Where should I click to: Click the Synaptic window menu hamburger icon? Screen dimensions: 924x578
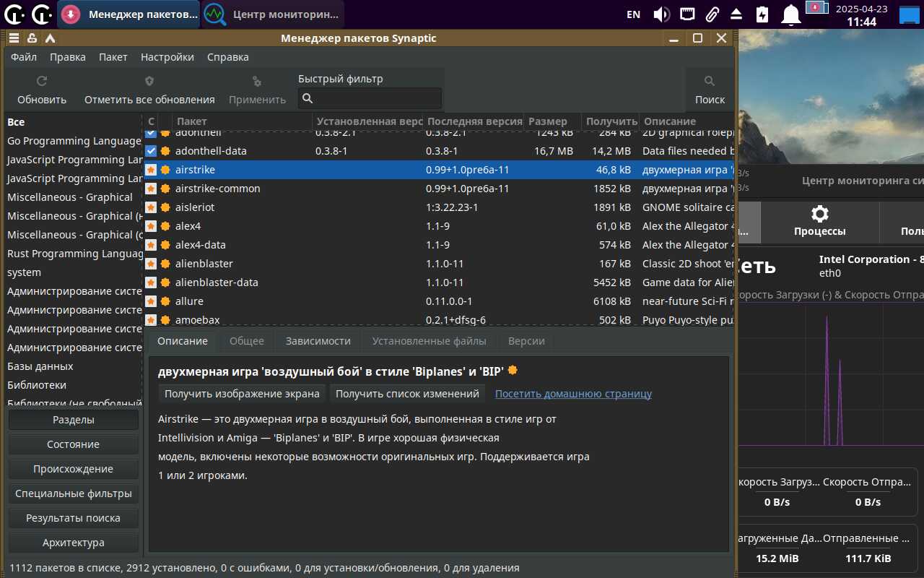[x=14, y=38]
